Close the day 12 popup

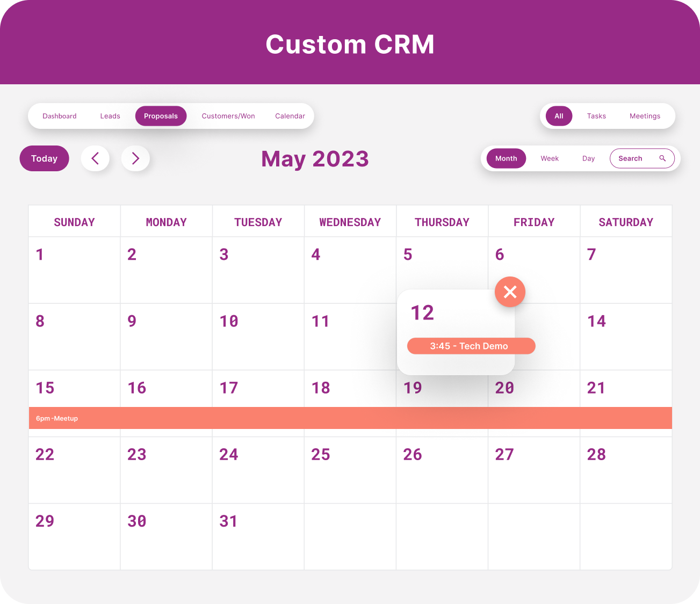tap(510, 292)
